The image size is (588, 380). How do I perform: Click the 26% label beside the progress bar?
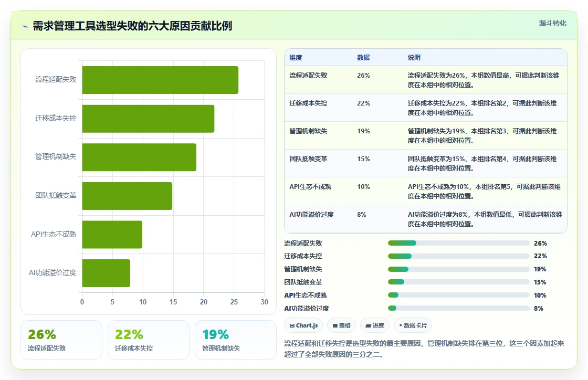(540, 243)
